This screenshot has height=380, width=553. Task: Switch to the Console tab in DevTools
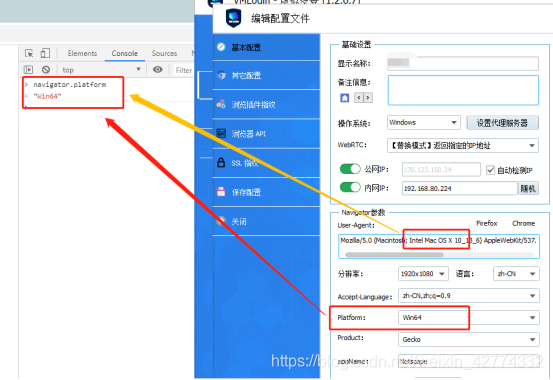[x=124, y=53]
